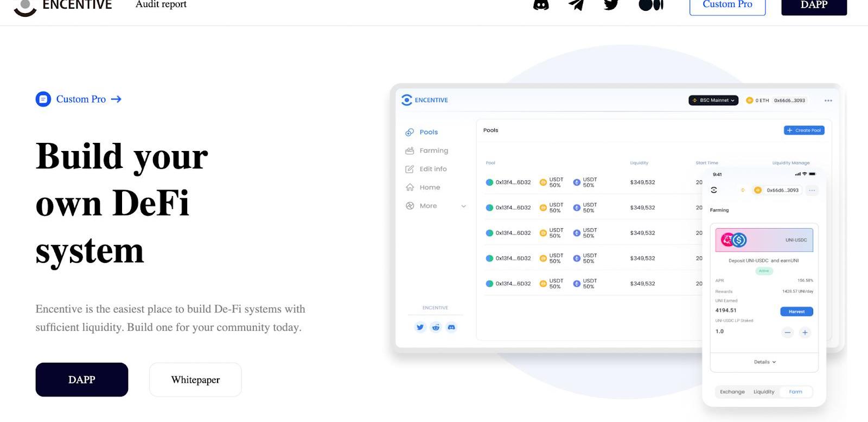Click the Liquidity Manage column header
This screenshot has width=868, height=422.
tap(791, 163)
